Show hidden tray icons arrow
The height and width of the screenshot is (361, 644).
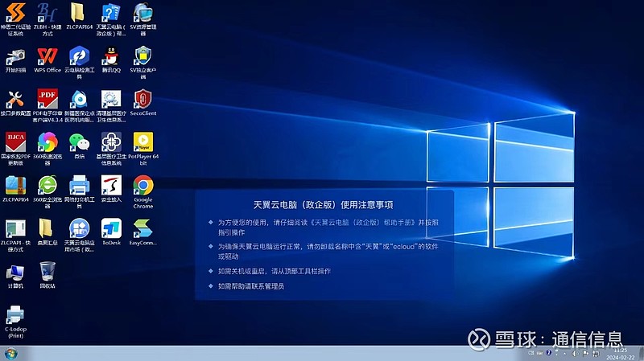coord(565,353)
